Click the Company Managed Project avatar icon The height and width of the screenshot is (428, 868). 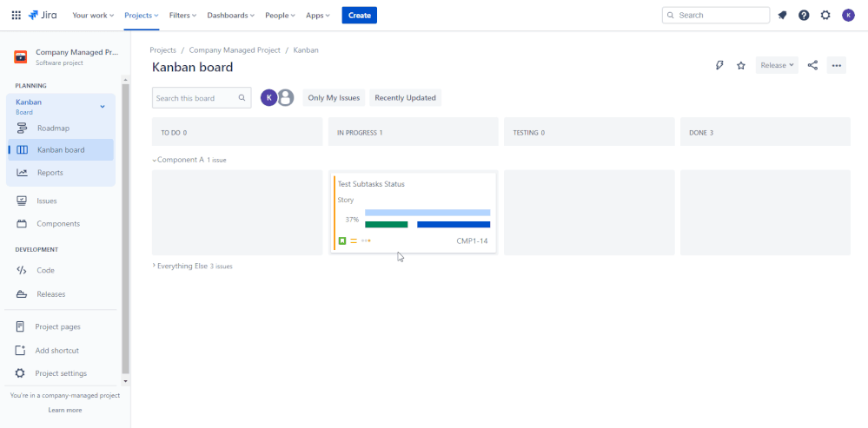pos(21,56)
